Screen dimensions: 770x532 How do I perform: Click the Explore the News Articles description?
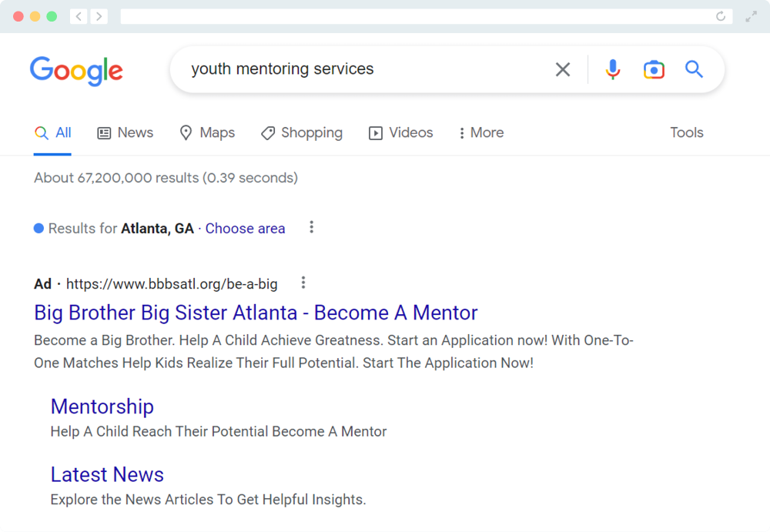[208, 500]
